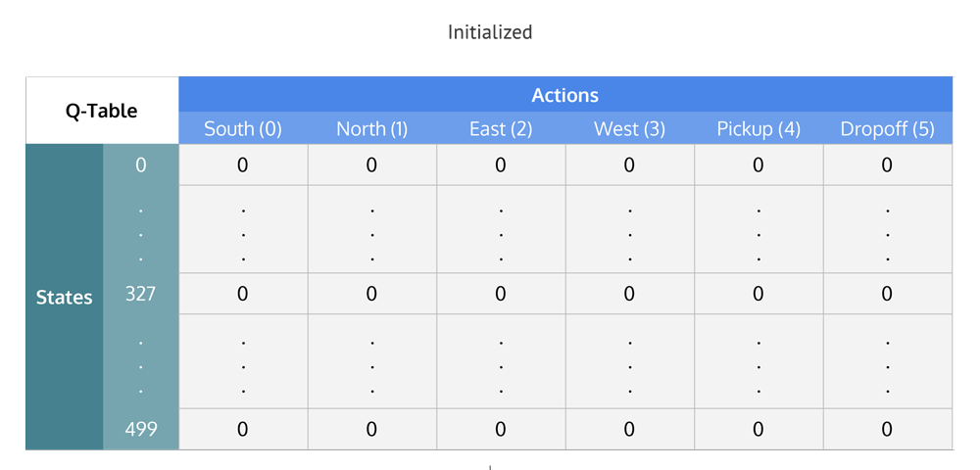Viewport: 980px width, 470px height.
Task: Click the Q-Table header cell
Action: tap(102, 111)
